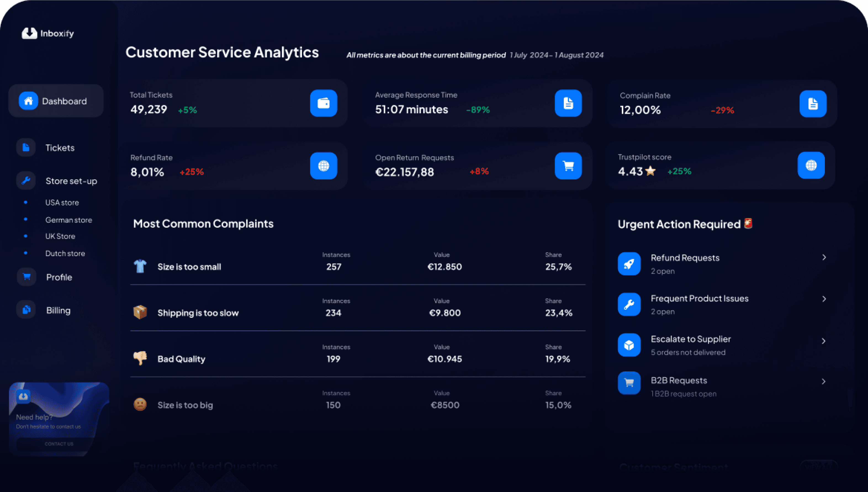Click the Size is too small complaint row
Image resolution: width=868 pixels, height=492 pixels.
pos(189,267)
